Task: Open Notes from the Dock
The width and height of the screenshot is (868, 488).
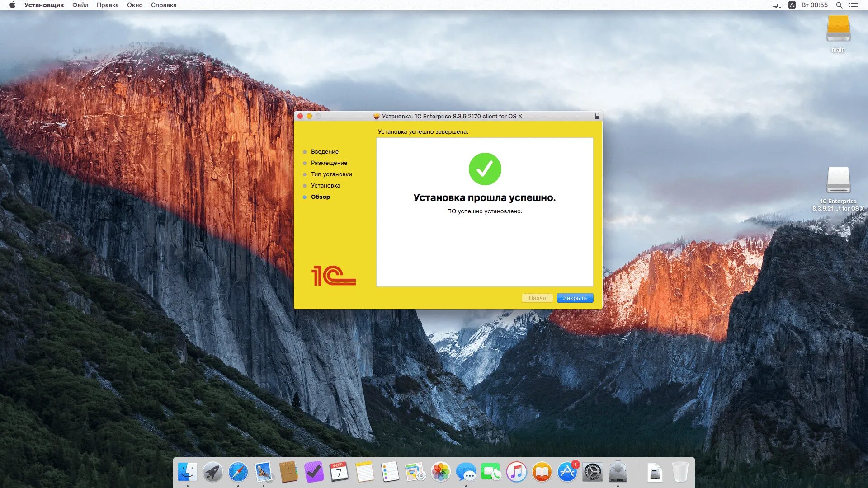Action: tap(364, 472)
